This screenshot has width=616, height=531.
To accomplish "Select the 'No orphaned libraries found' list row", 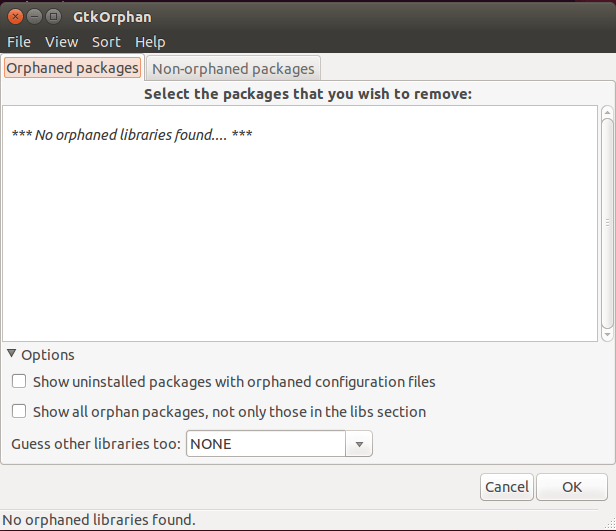I will tap(131, 134).
